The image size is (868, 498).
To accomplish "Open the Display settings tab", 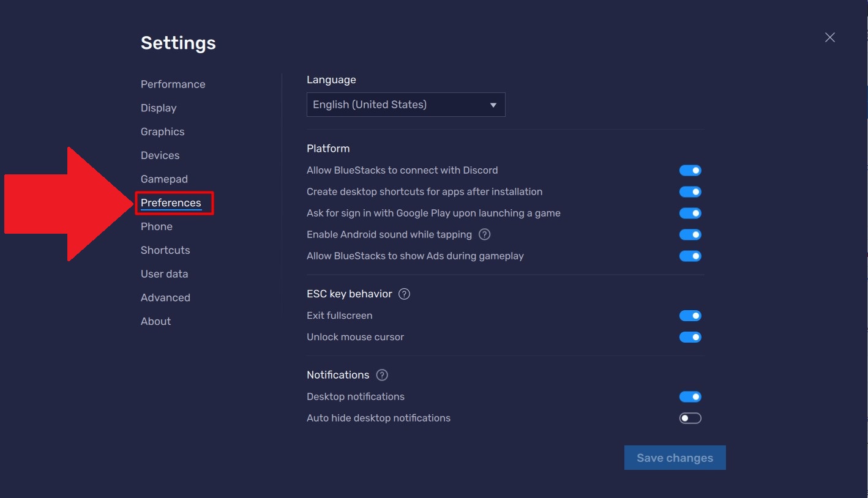I will point(159,108).
